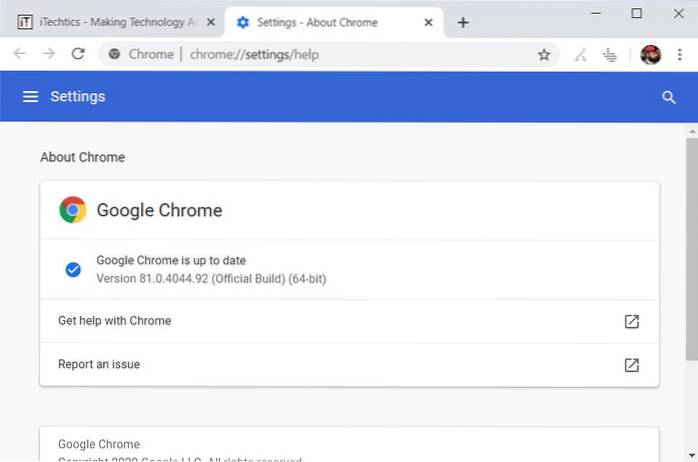Open the Chrome three-dot menu
This screenshot has width=698, height=462.
point(679,54)
